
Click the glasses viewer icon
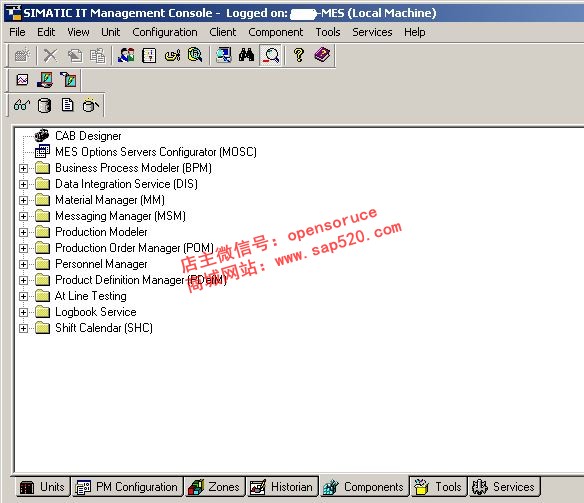(x=22, y=105)
